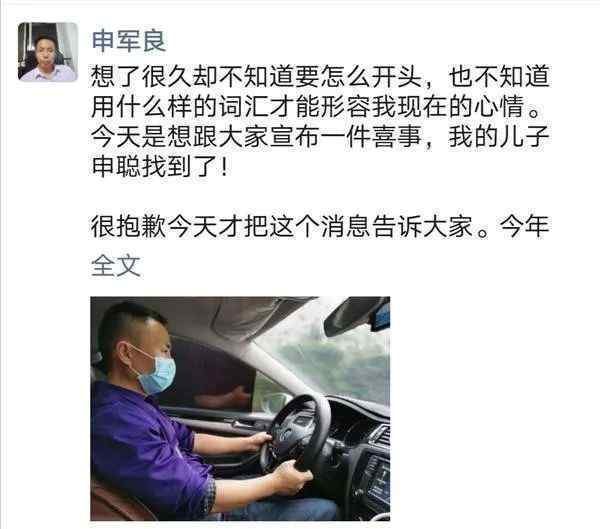Click the paragraph beginning 很抱歉今天才把
Image resolution: width=600 pixels, height=529 pixels.
pos(320,227)
